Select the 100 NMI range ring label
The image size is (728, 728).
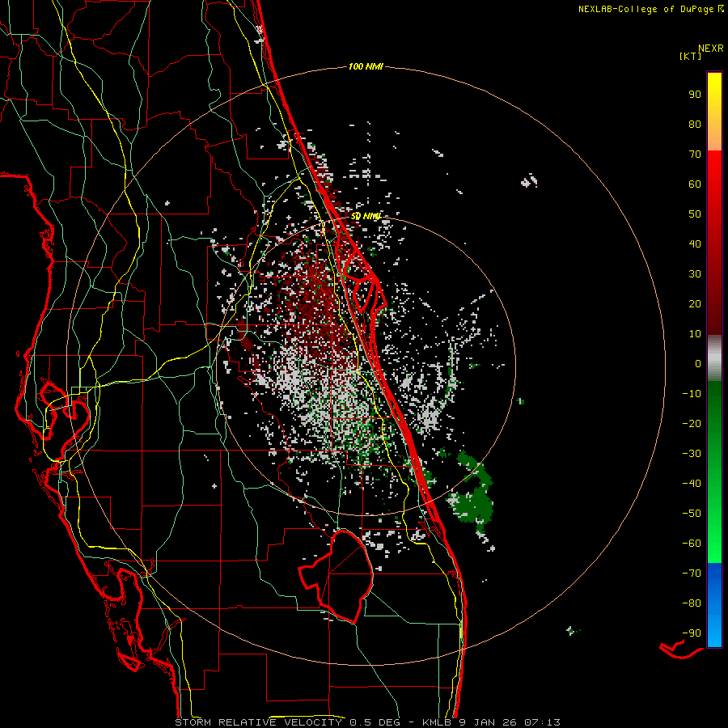(366, 67)
